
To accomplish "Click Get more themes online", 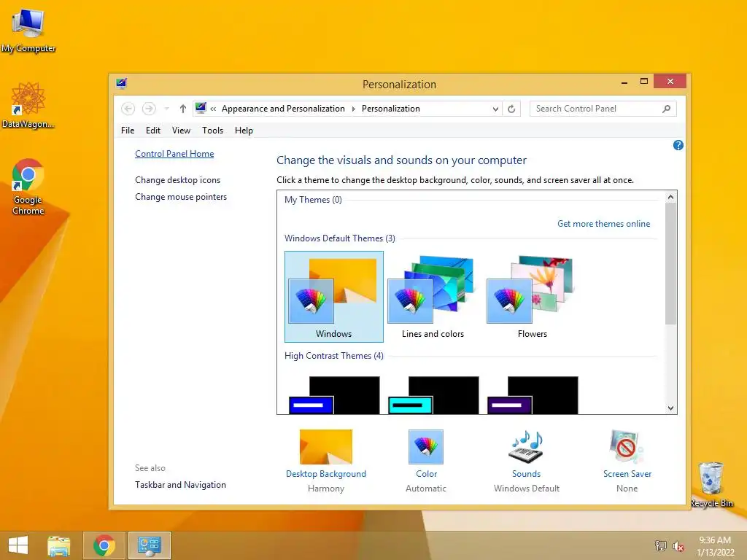I will [x=603, y=224].
